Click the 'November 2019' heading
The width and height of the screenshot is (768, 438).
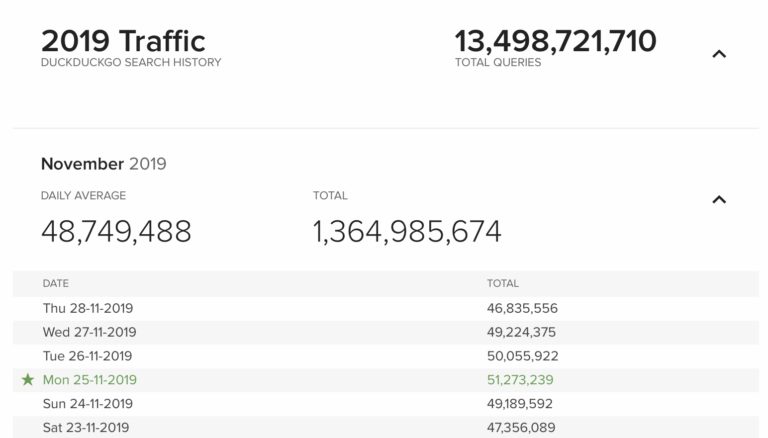point(104,164)
